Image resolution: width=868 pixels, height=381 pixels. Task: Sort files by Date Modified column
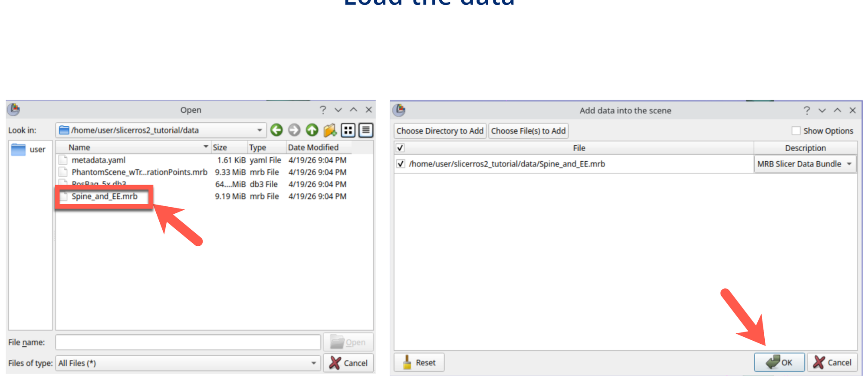click(319, 147)
